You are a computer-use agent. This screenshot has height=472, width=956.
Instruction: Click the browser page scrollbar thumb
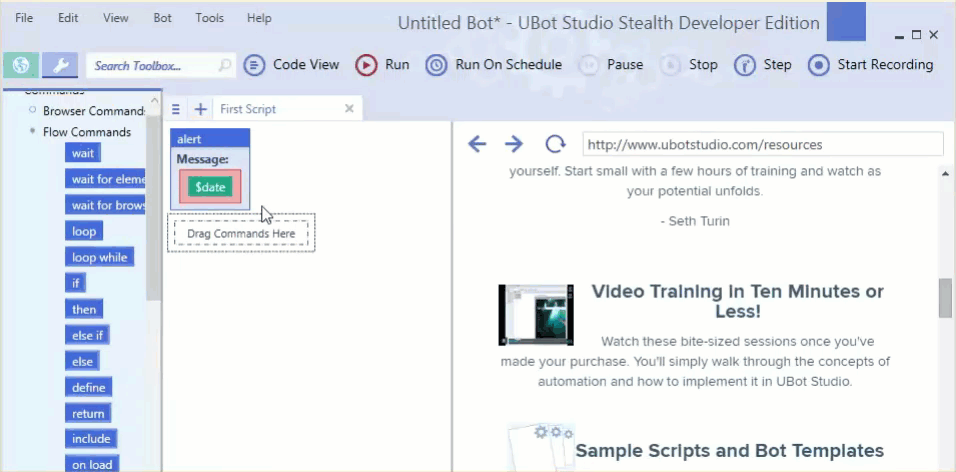point(946,298)
